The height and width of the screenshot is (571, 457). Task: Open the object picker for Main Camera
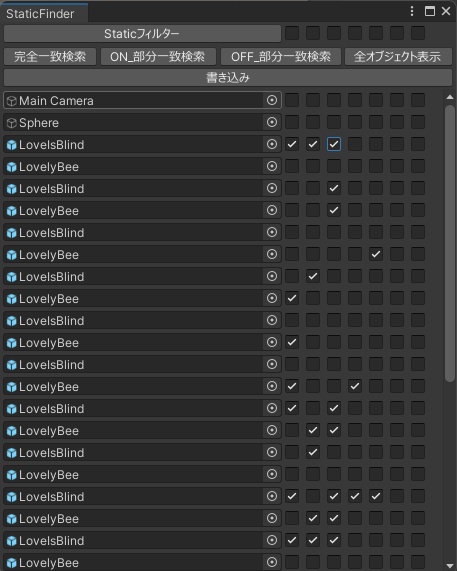tap(272, 100)
